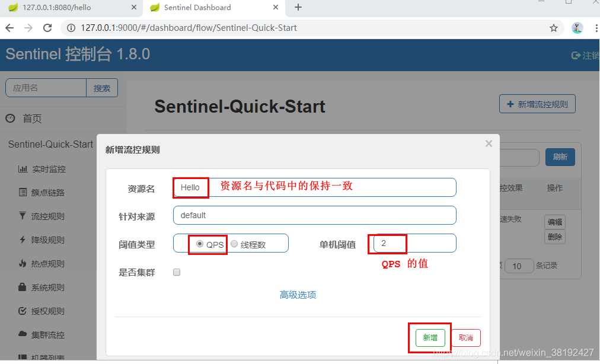Viewport: 600px width, 364px height.
Task: Select the 线程数 threshold type
Action: pos(234,244)
